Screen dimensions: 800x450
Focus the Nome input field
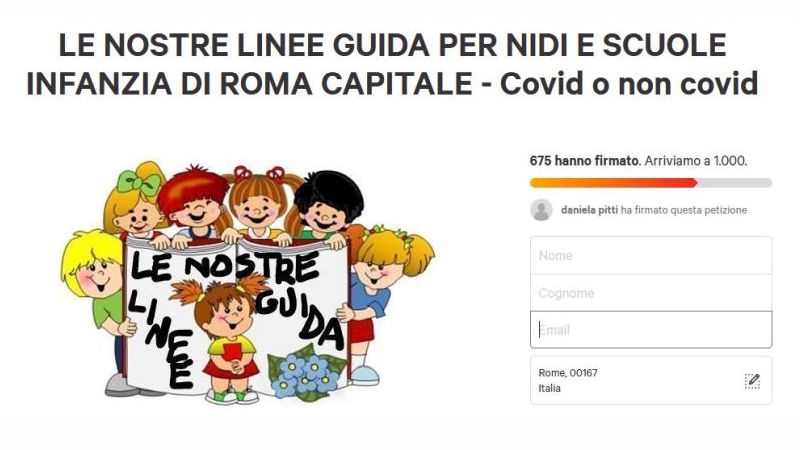651,255
